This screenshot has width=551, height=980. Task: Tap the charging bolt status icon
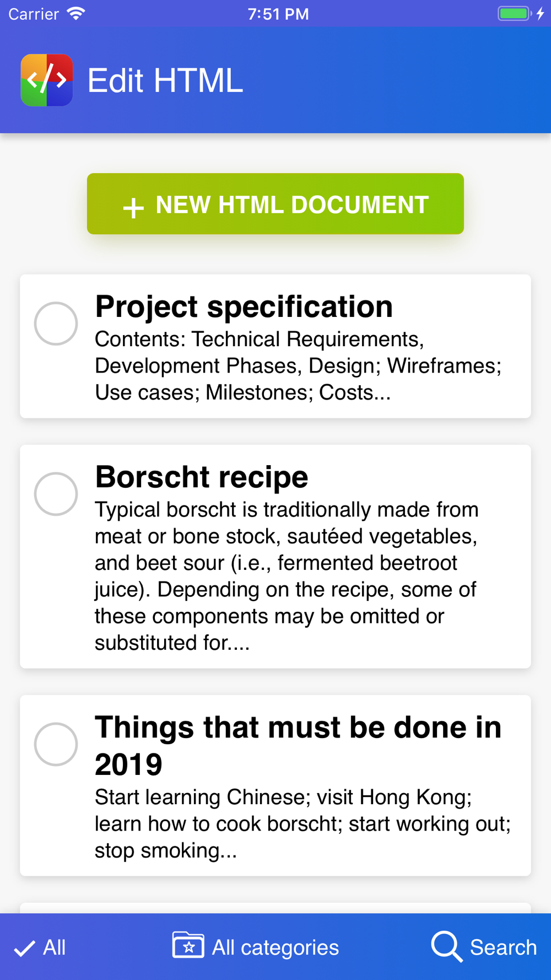(541, 13)
